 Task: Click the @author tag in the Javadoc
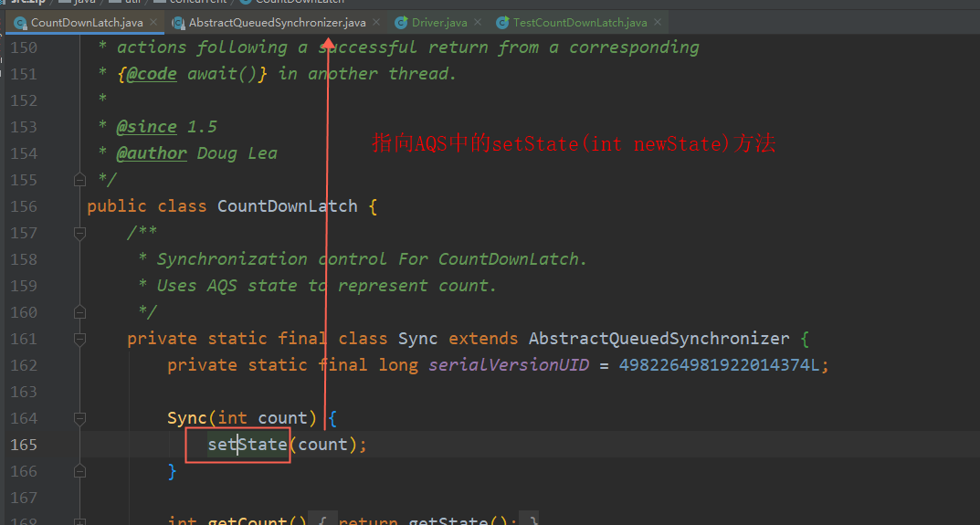152,153
